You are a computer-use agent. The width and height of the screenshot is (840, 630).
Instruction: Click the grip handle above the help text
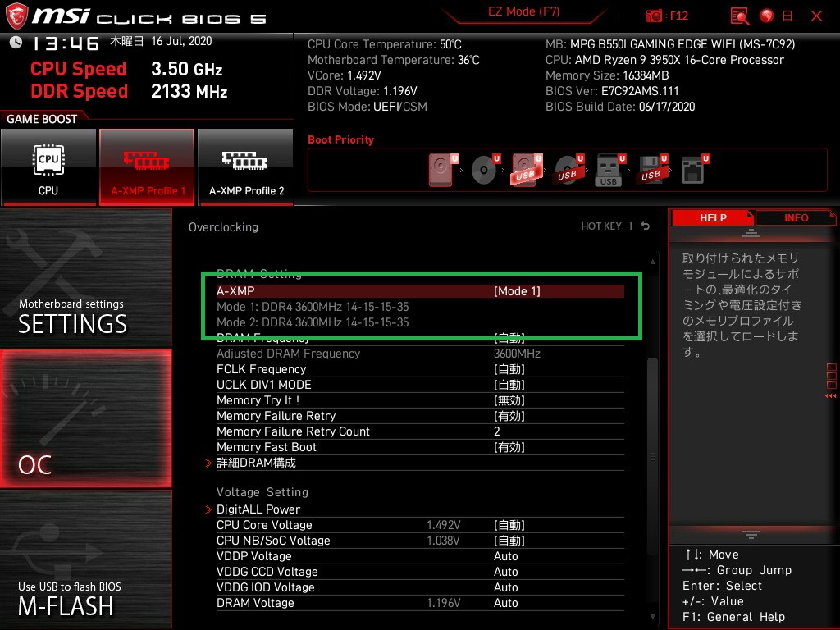click(751, 233)
